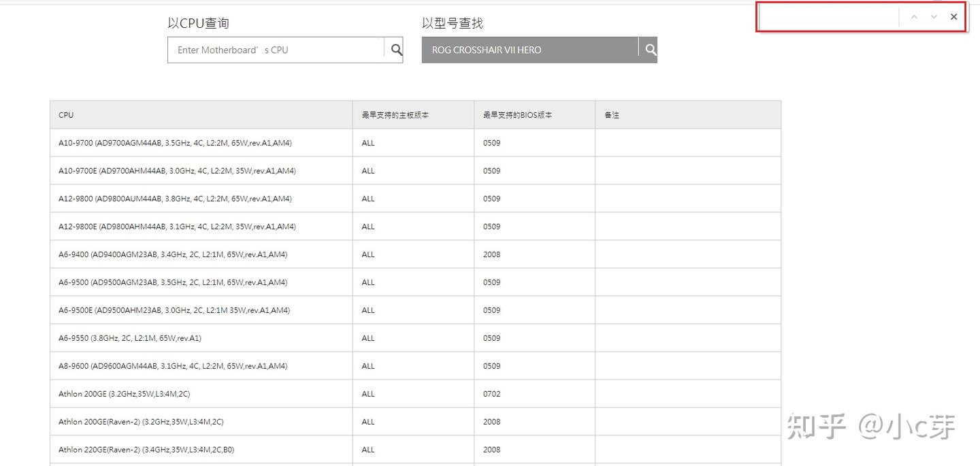The height and width of the screenshot is (466, 980).
Task: Select the A10-9700E CPU row text
Action: click(x=177, y=171)
